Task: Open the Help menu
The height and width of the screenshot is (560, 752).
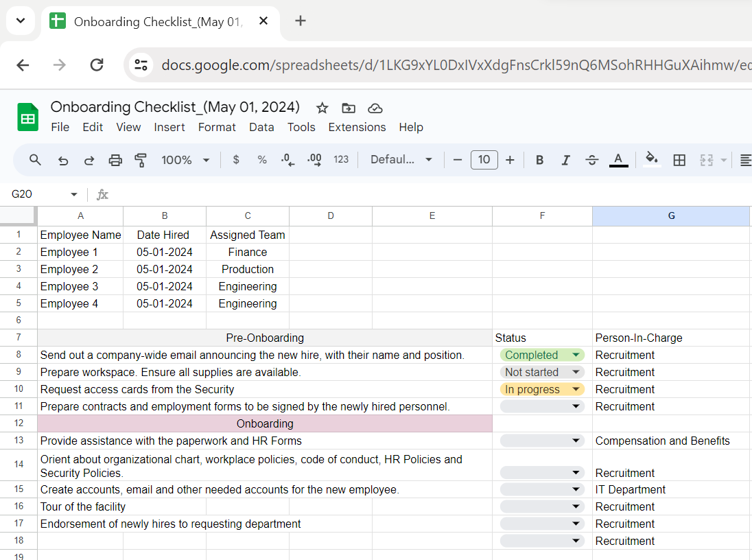Action: click(x=411, y=127)
